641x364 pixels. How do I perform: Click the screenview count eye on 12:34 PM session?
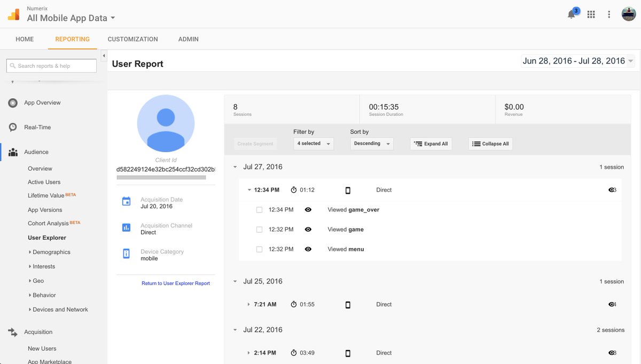click(x=612, y=190)
